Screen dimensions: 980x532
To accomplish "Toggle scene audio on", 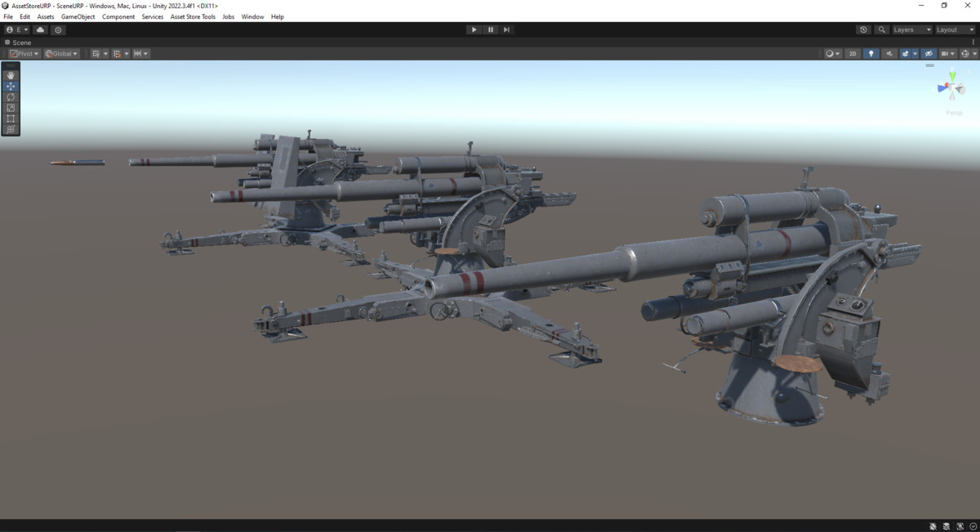I will pos(889,53).
